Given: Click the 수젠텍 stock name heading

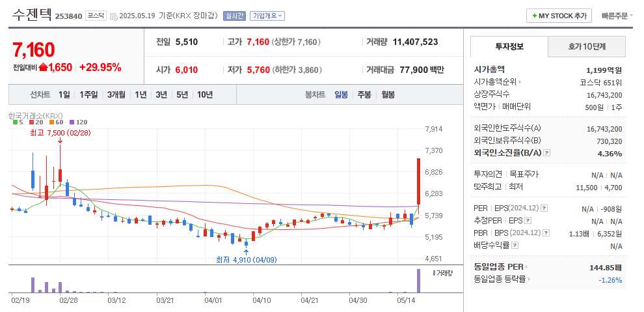Looking at the screenshot, I should pos(32,15).
